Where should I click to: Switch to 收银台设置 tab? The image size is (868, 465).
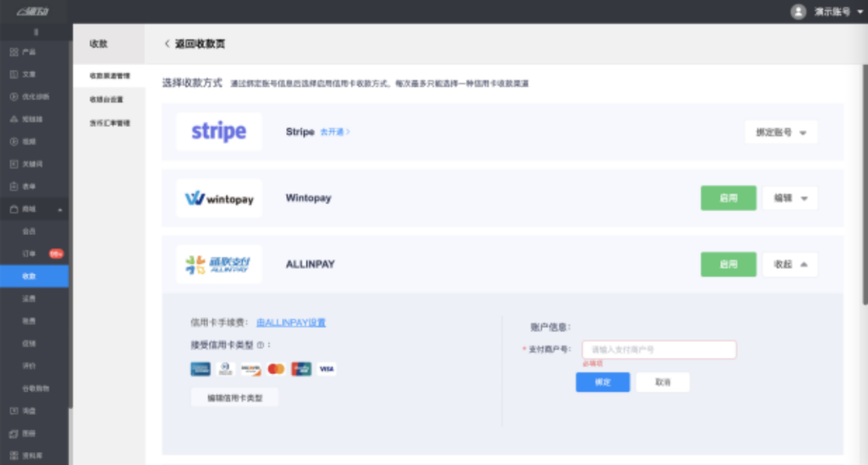coord(106,100)
